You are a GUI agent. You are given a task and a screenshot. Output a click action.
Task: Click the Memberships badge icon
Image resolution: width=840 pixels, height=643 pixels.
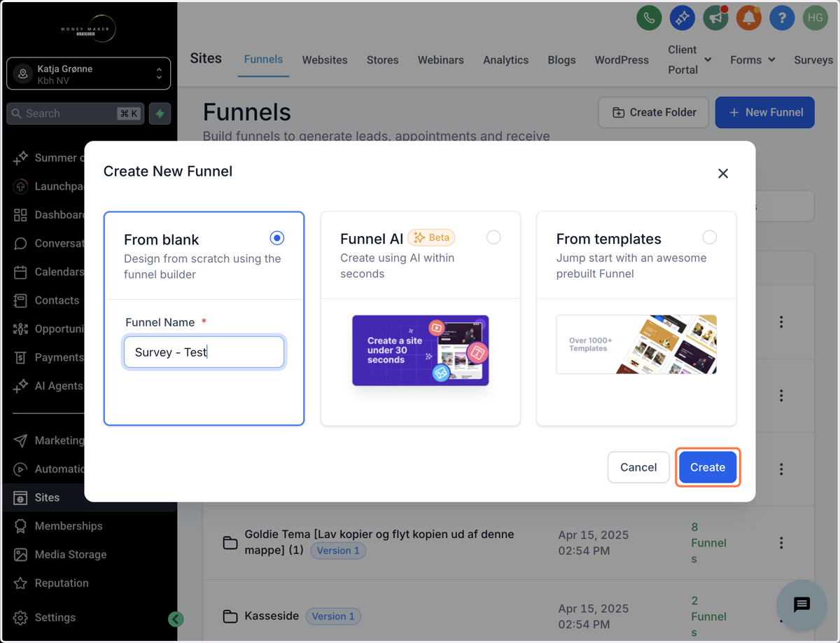click(x=20, y=526)
